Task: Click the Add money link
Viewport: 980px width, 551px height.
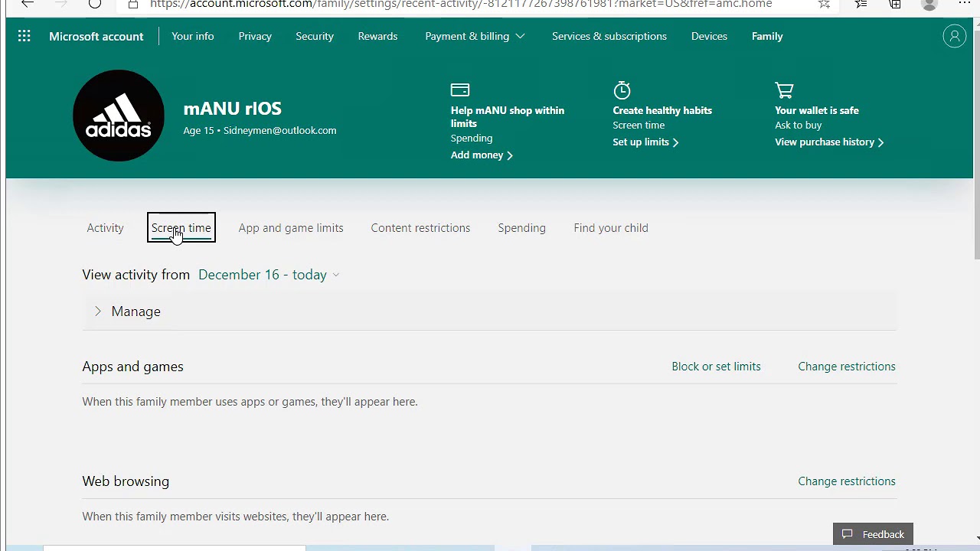Action: [482, 155]
